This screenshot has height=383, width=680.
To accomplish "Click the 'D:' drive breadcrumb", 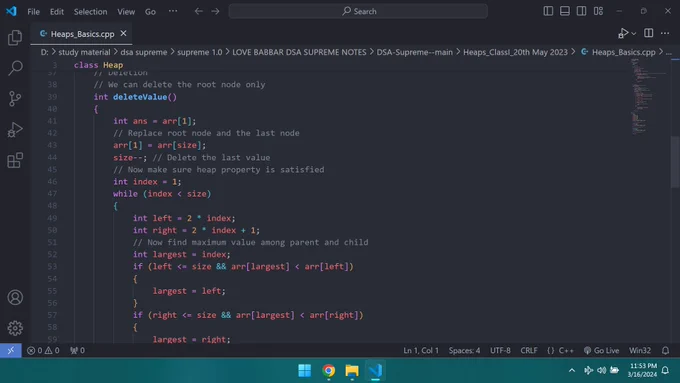I will (x=45, y=52).
